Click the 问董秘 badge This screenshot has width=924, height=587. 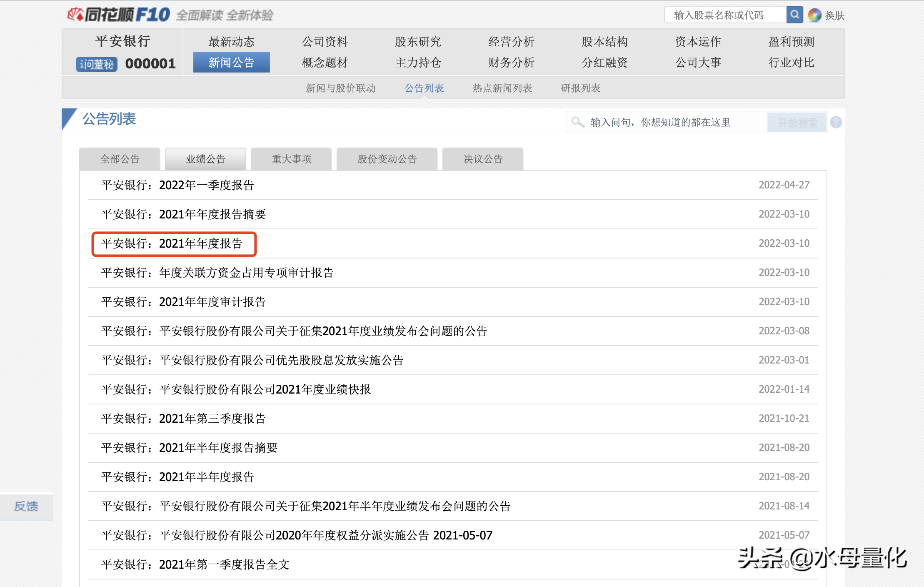coord(97,64)
